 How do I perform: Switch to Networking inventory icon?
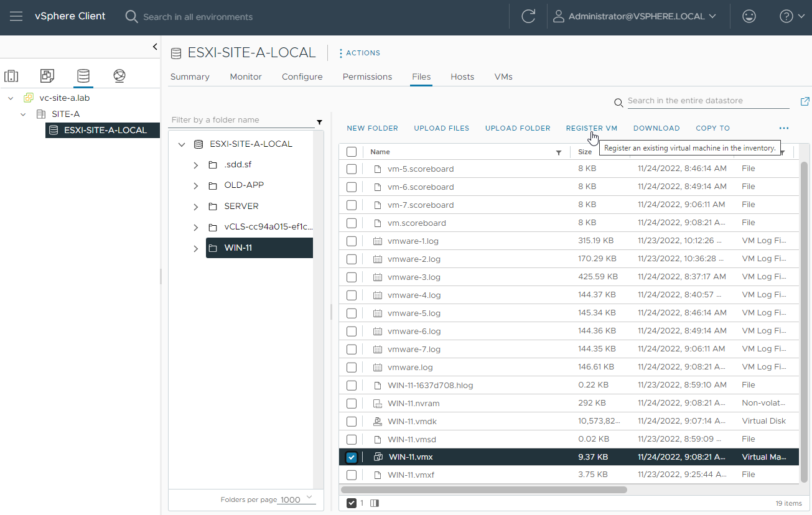119,76
